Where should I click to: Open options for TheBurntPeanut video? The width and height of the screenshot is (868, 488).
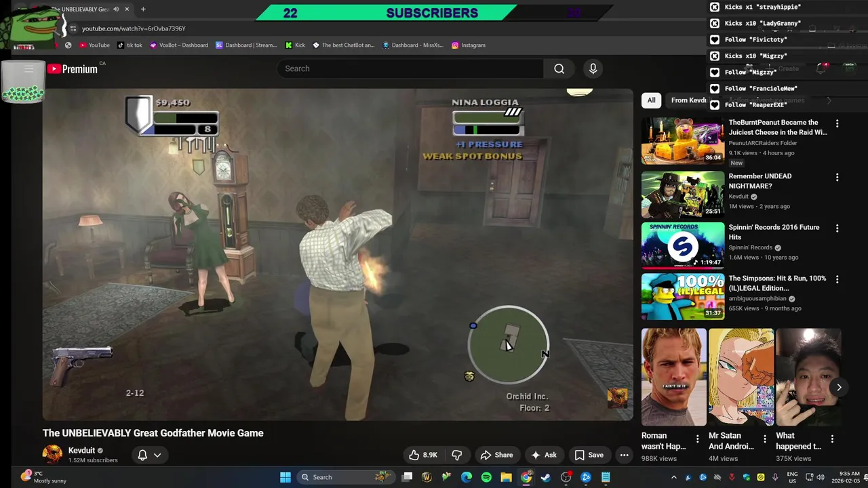point(837,124)
